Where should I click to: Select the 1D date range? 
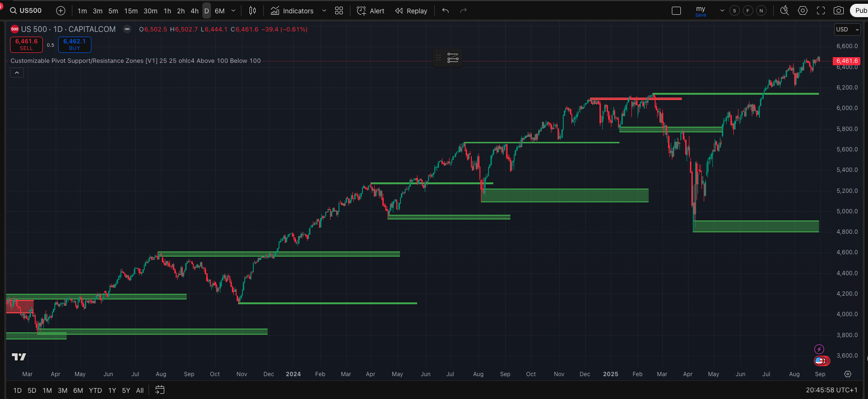(x=18, y=390)
